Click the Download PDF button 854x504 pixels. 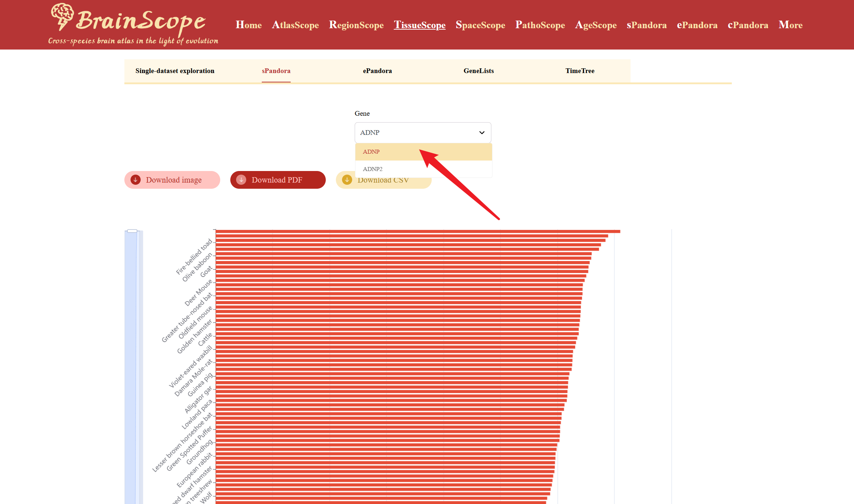pyautogui.click(x=278, y=180)
